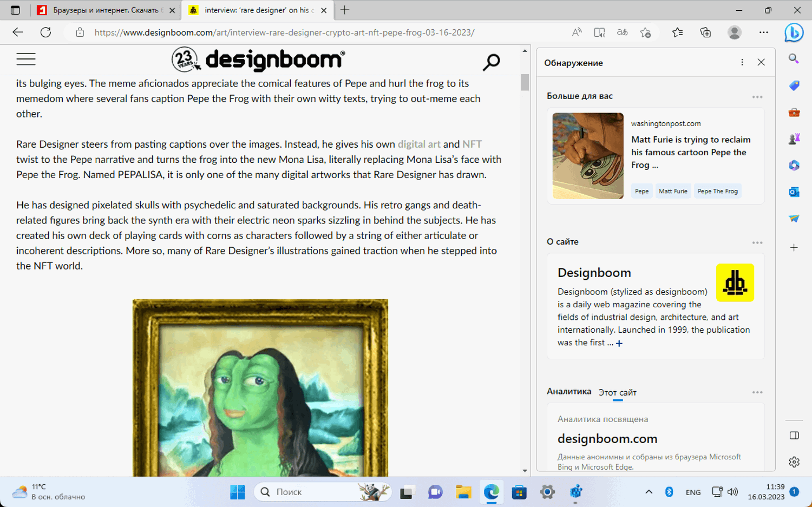Viewport: 812px width, 507px height.
Task: Open Drop in the Edge sidebar
Action: [794, 219]
